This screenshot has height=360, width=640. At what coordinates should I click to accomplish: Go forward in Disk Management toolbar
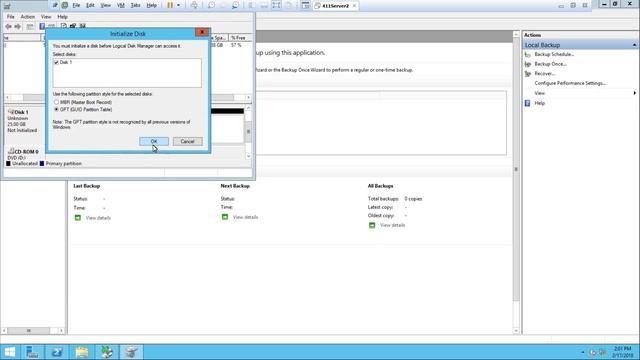tap(18, 26)
